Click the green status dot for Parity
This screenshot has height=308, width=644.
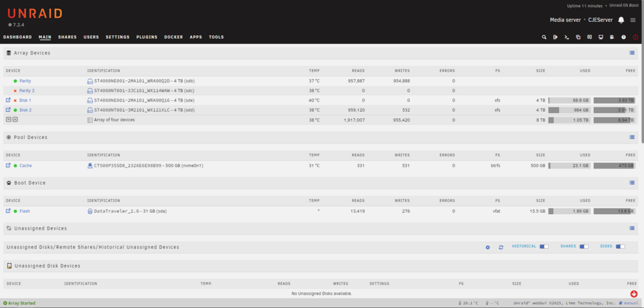pyautogui.click(x=15, y=81)
